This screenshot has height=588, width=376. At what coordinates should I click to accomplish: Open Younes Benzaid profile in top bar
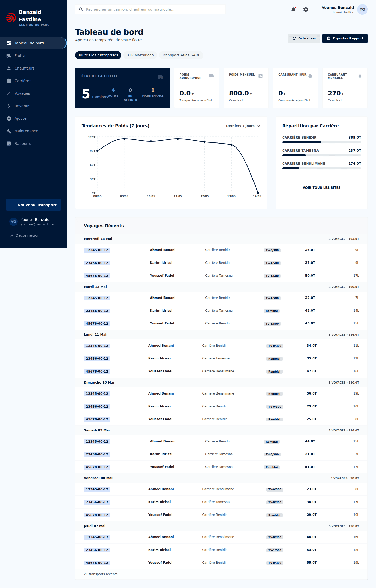tap(344, 9)
